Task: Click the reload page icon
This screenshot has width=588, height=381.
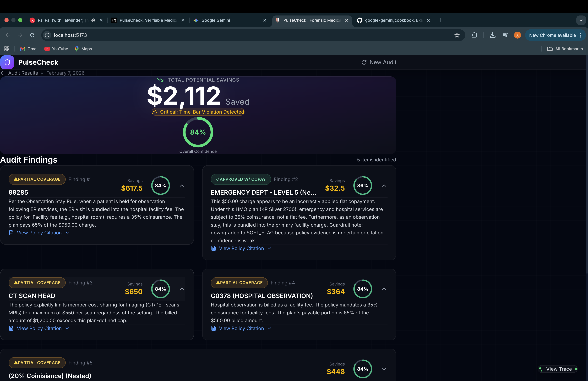Action: [x=32, y=35]
